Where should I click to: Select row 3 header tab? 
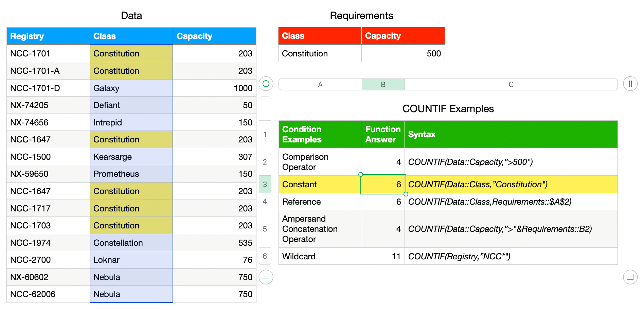pyautogui.click(x=265, y=184)
